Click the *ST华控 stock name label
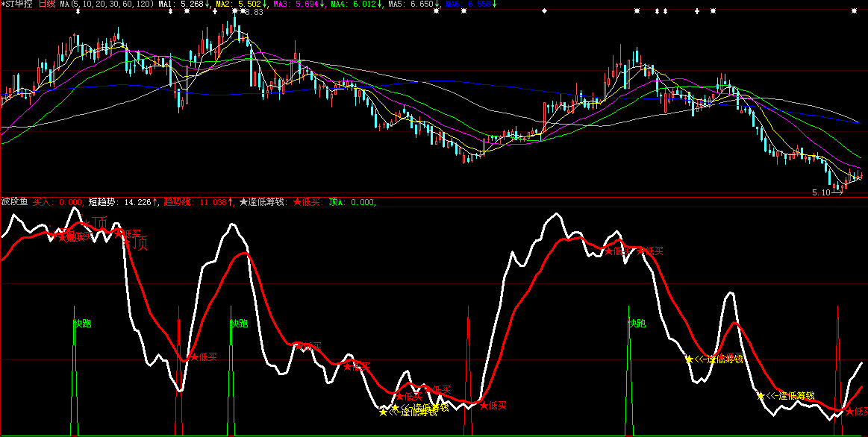The height and width of the screenshot is (437, 868). 16,4
